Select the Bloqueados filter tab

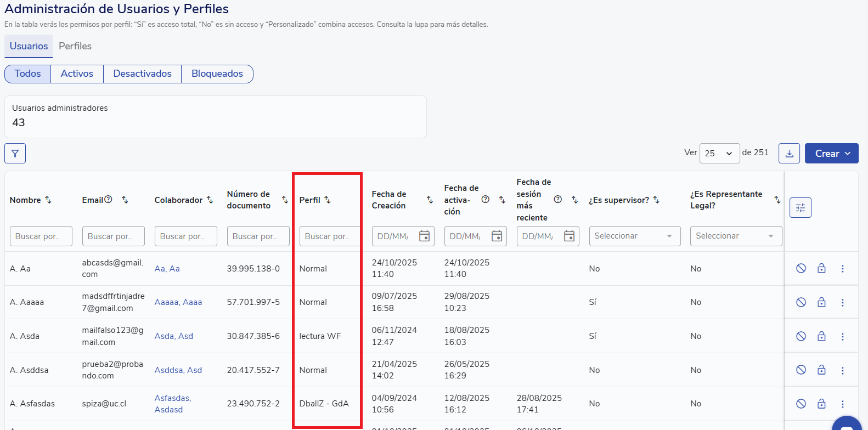click(217, 73)
